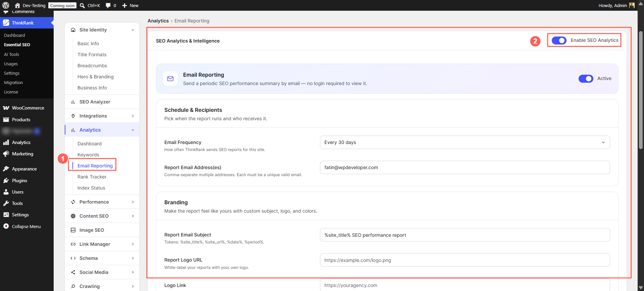Click the Logo Link URL field
The image size is (644, 291).
click(465, 285)
